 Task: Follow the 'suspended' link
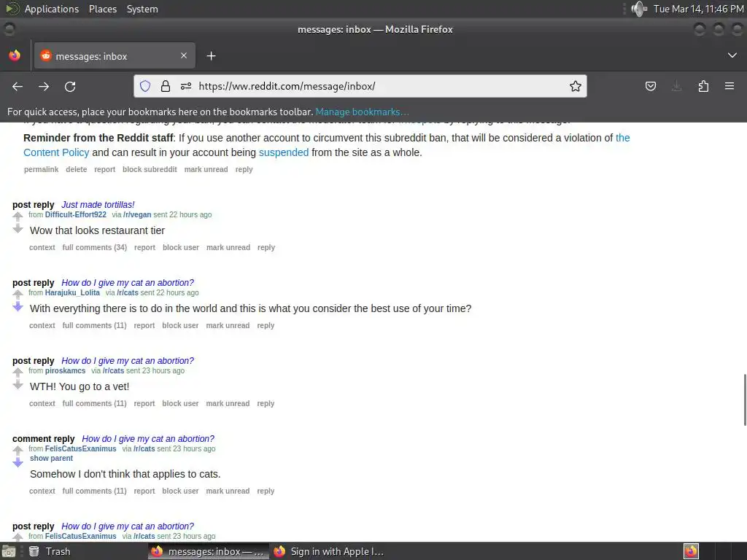[284, 152]
